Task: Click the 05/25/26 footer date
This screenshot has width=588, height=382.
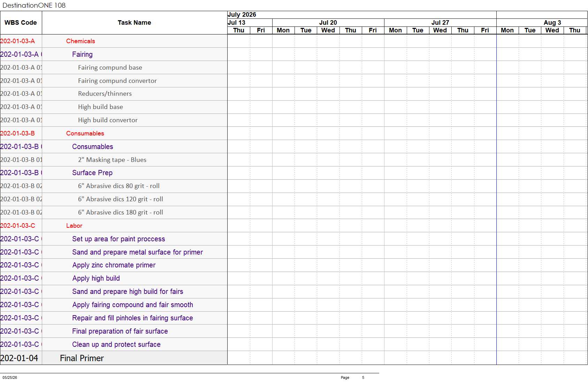Action: pos(10,377)
